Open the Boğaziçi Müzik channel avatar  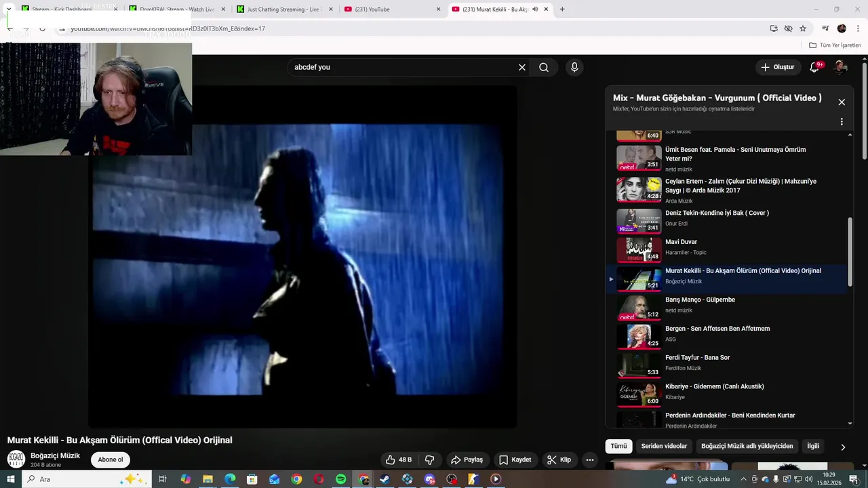tap(16, 459)
